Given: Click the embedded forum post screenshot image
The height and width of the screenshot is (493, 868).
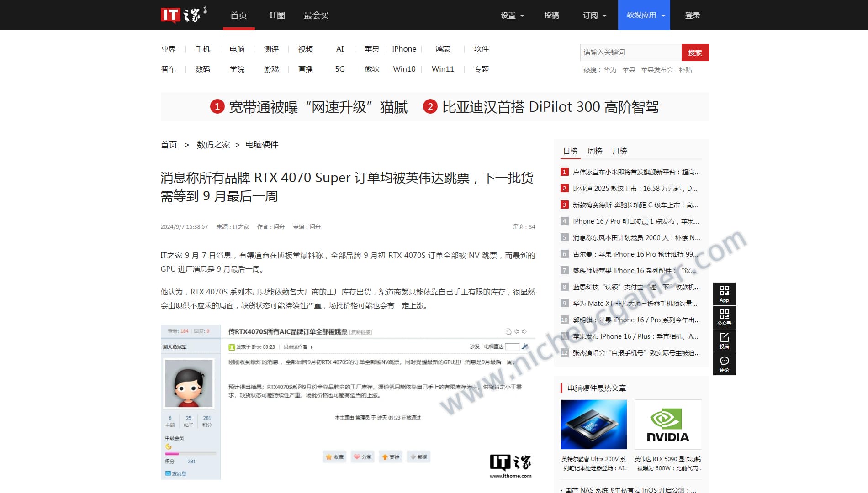Looking at the screenshot, I should (x=348, y=402).
